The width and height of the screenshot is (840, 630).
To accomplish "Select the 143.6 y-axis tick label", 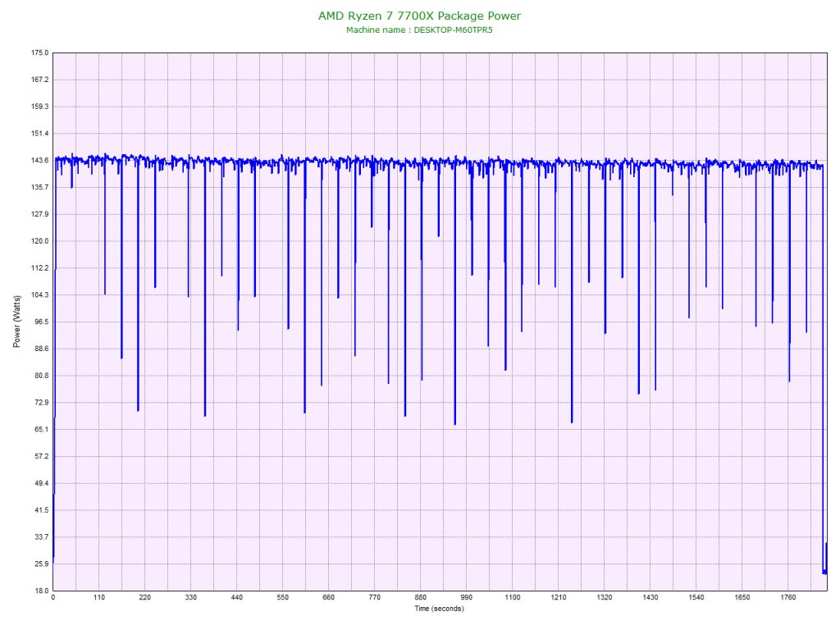I will tap(39, 160).
